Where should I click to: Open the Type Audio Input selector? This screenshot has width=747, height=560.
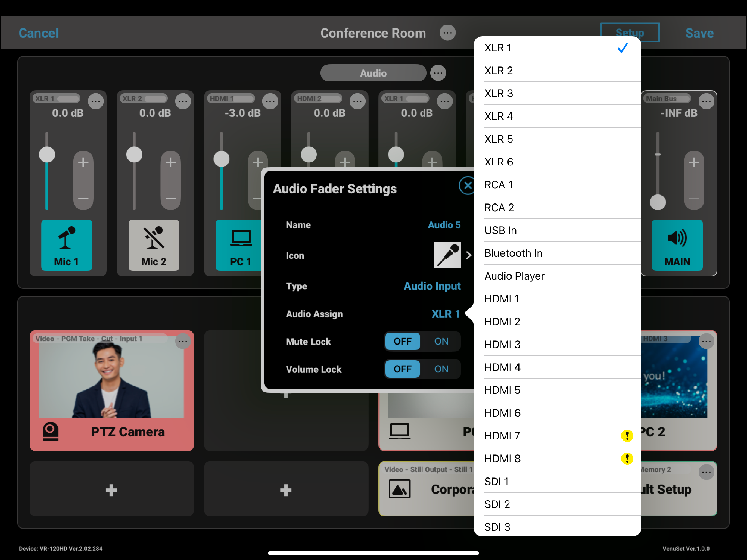(x=432, y=286)
